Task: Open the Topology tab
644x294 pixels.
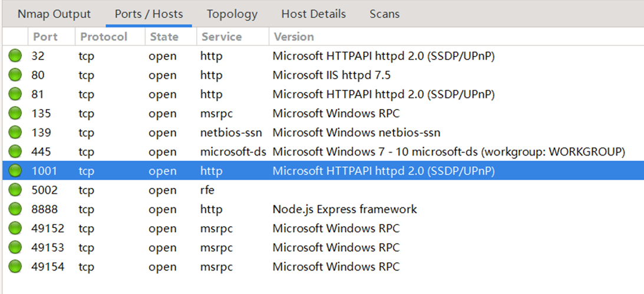Action: (x=232, y=14)
